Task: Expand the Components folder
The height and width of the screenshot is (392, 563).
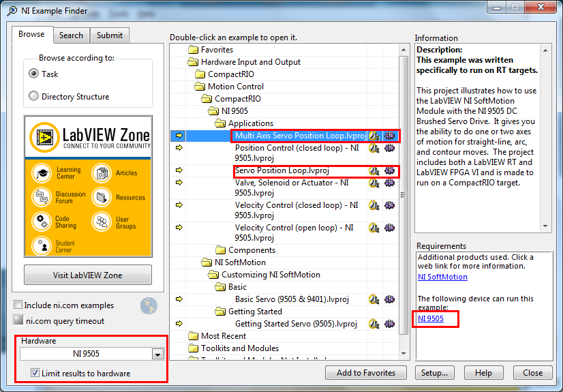Action: [x=220, y=250]
